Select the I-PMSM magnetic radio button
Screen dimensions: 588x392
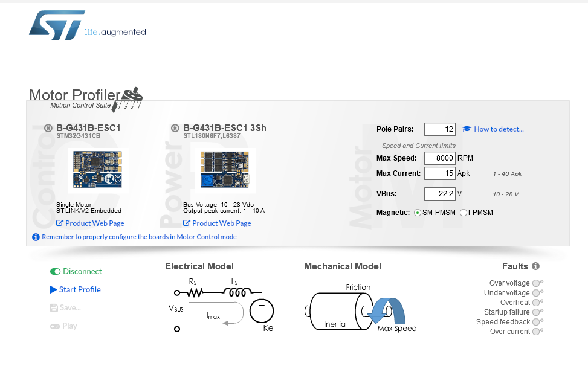(x=464, y=213)
